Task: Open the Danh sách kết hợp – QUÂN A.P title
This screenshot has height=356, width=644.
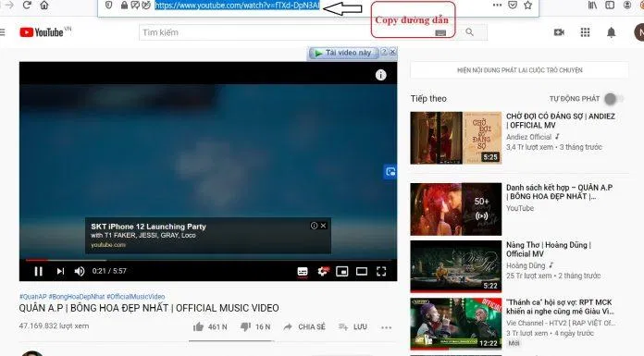Action: (560, 191)
